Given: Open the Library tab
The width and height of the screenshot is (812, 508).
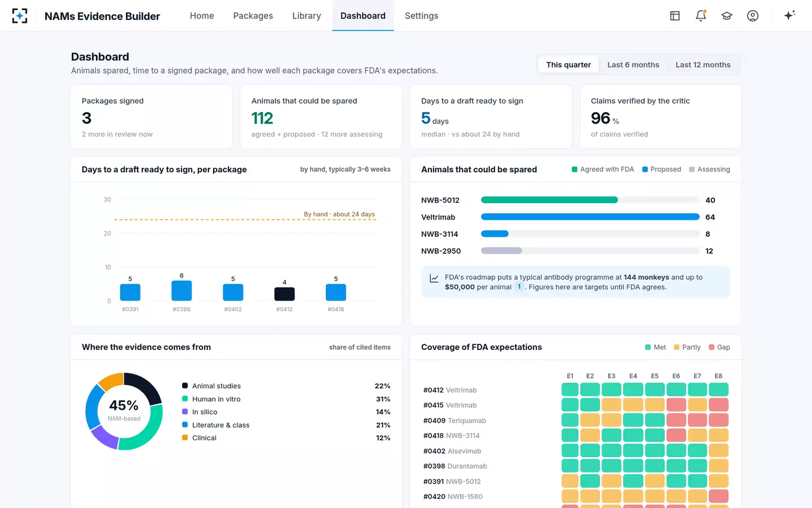Looking at the screenshot, I should click(x=307, y=16).
